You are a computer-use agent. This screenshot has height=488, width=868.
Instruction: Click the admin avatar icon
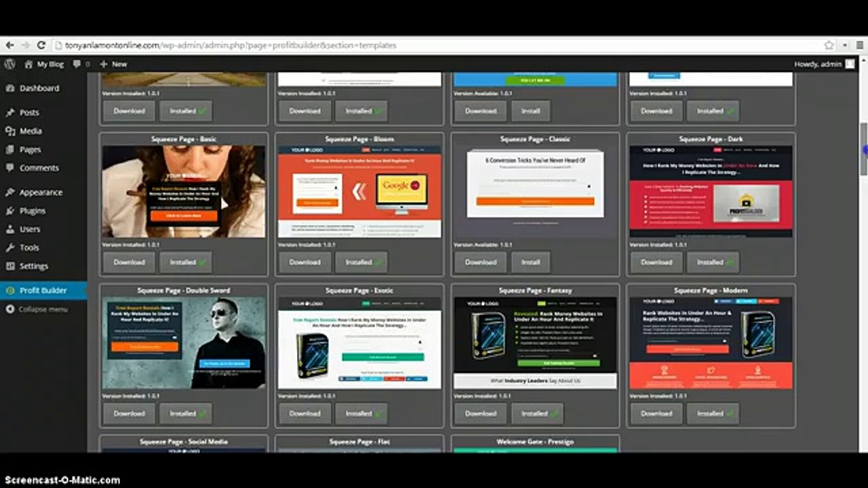[850, 64]
